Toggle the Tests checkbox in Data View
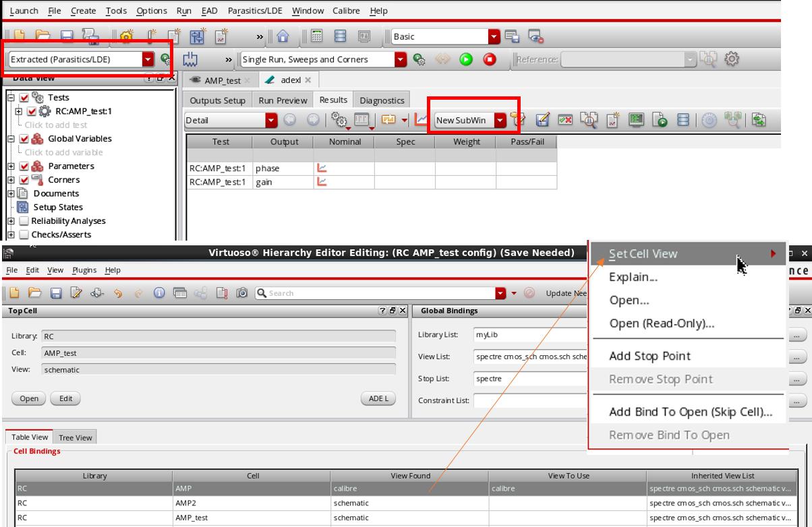Screen dimensions: 812x527 coord(24,98)
